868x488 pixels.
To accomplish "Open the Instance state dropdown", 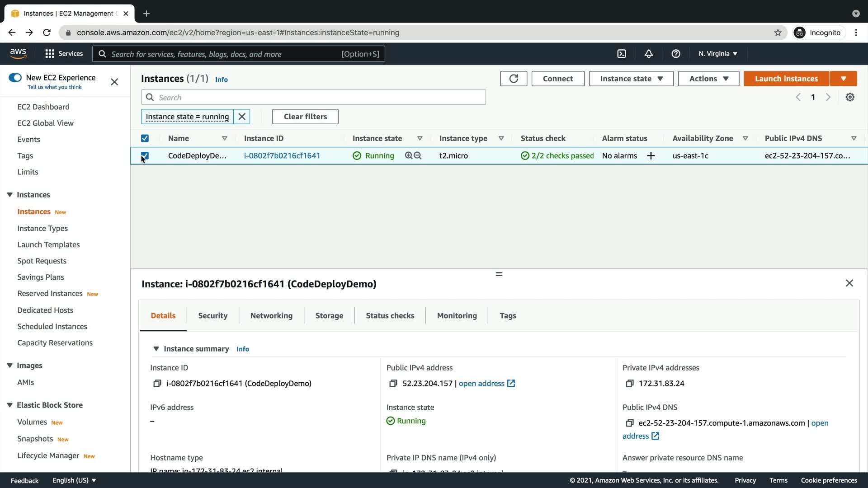I will tap(631, 79).
